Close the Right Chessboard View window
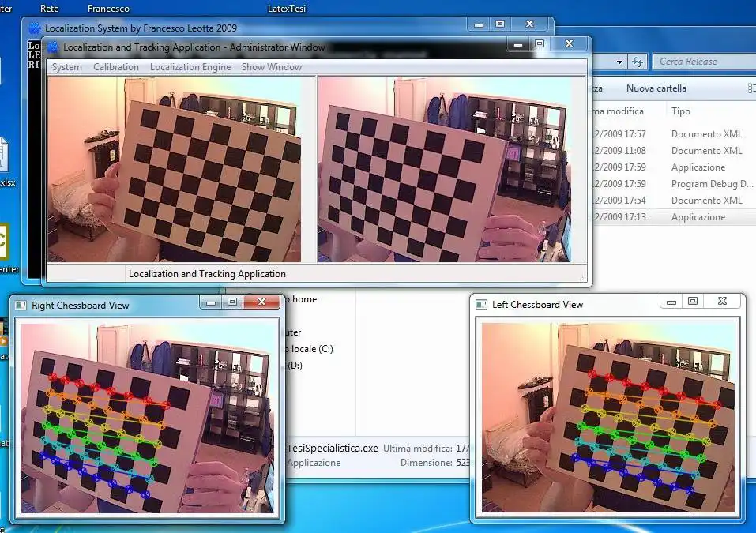The image size is (756, 533). (261, 302)
